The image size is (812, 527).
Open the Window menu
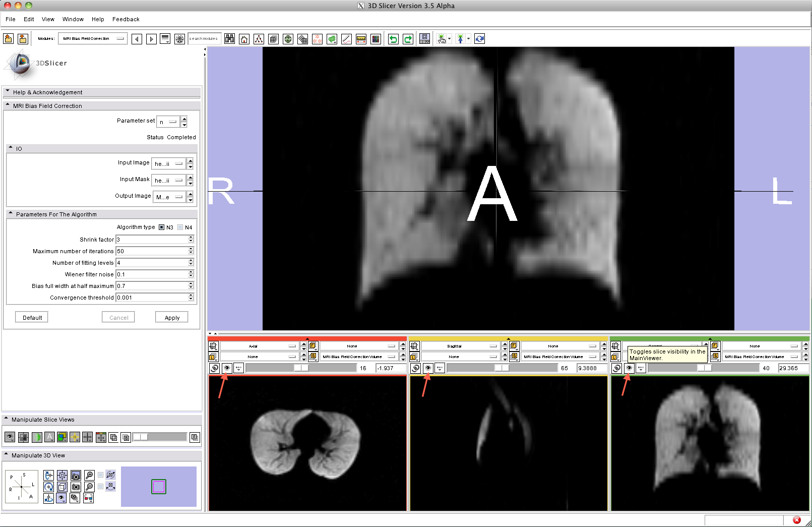point(73,19)
